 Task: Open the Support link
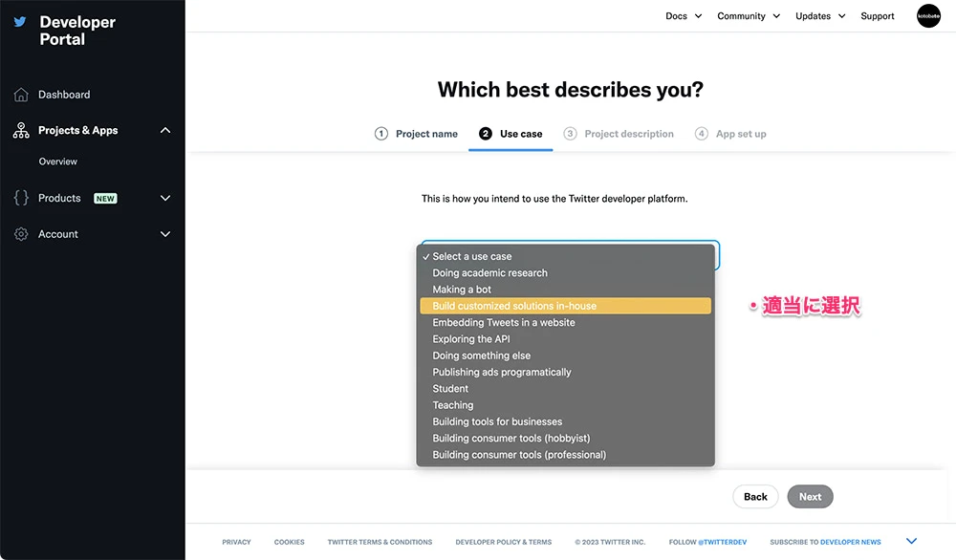pos(878,16)
